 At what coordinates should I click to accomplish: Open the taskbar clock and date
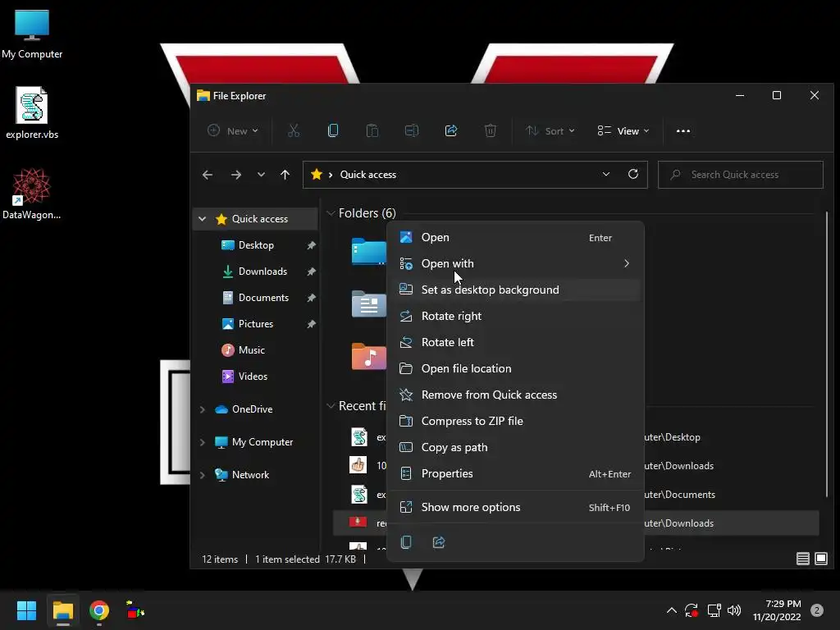click(x=777, y=610)
